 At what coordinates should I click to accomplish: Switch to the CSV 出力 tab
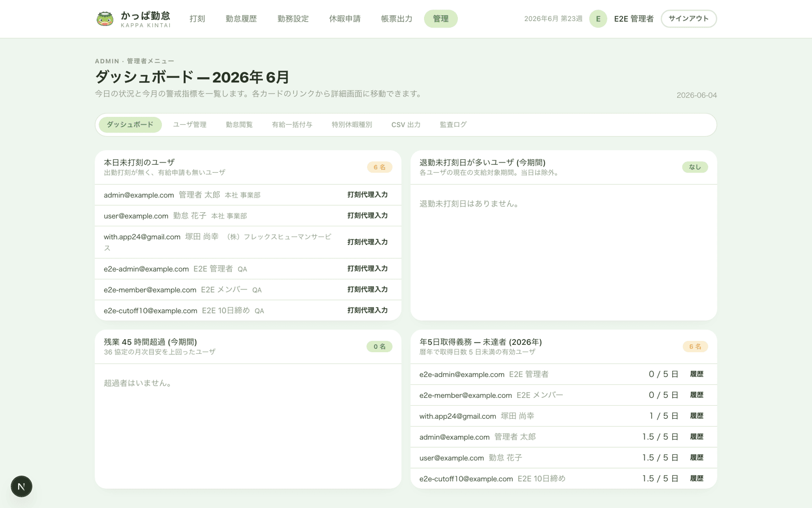(406, 125)
